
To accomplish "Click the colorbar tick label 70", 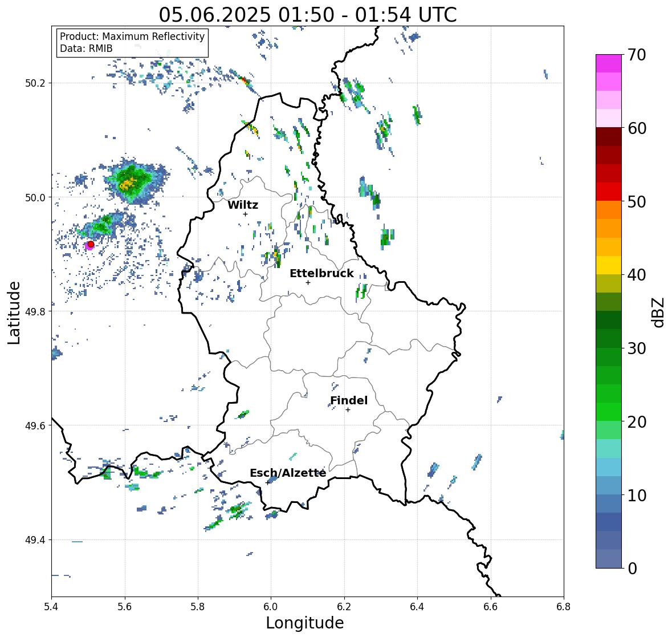I will 637,55.
